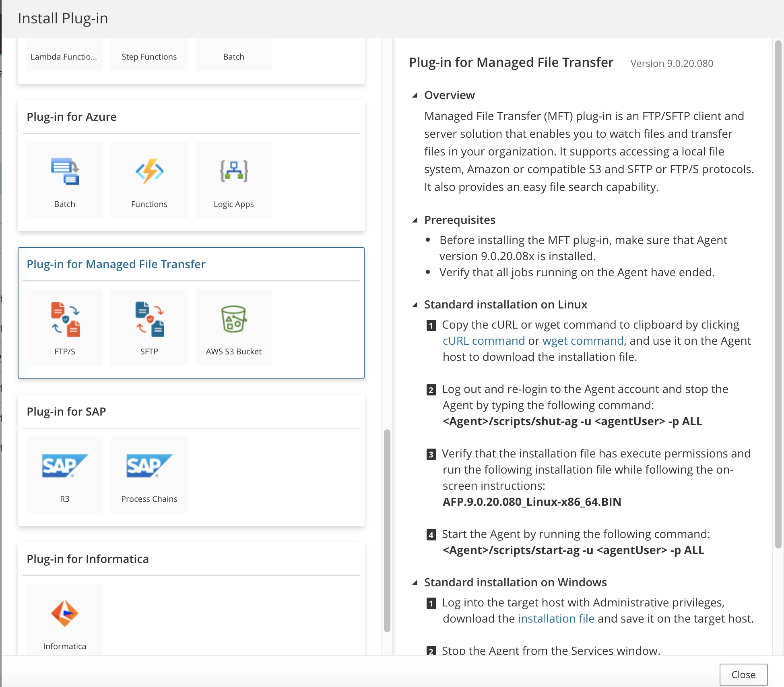Download via the installation file link
This screenshot has height=687, width=784.
(x=556, y=619)
